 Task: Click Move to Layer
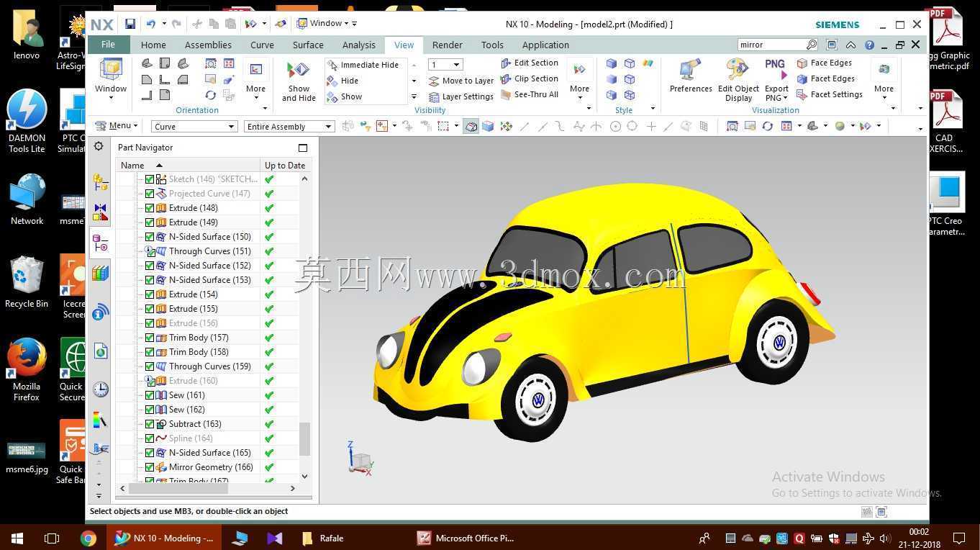460,81
